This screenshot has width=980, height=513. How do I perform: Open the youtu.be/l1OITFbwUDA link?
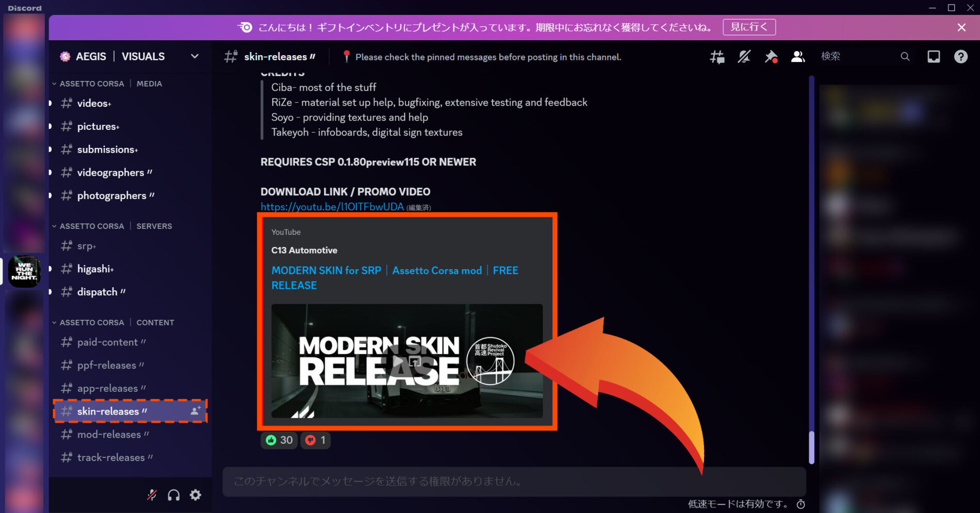point(332,207)
